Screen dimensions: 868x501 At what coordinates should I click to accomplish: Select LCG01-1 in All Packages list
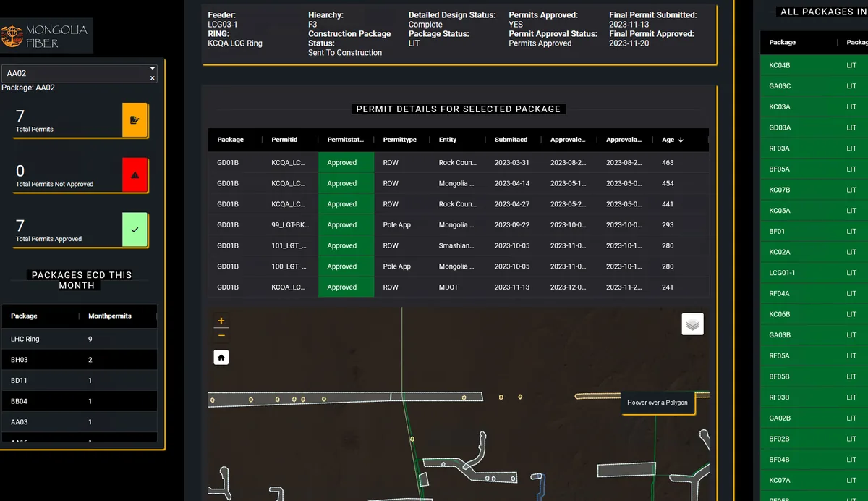point(814,273)
